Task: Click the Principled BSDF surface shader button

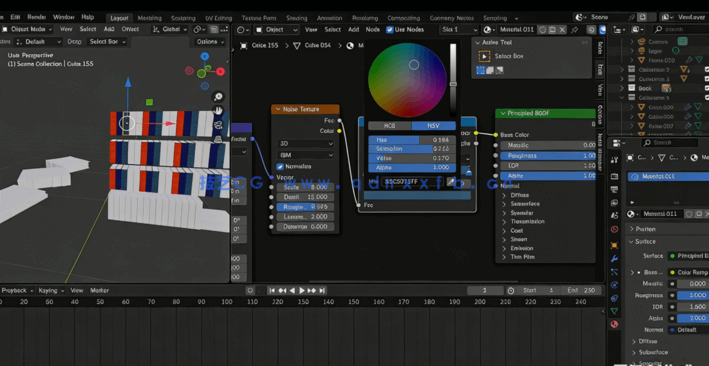Action: [x=688, y=256]
